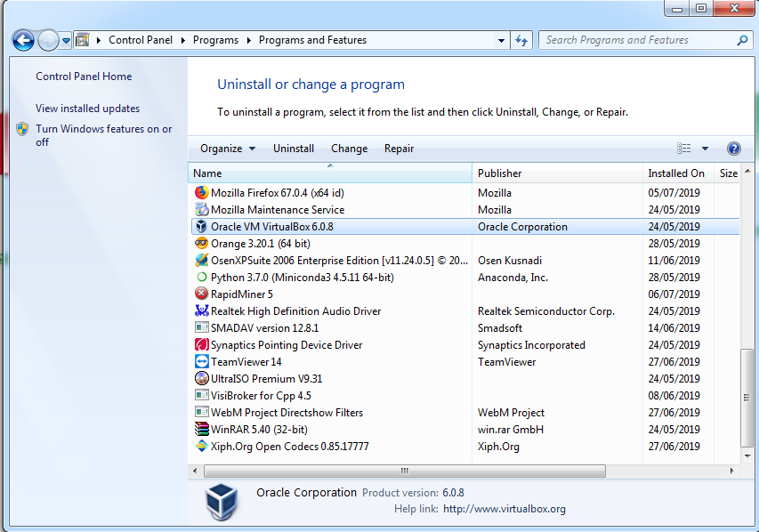Viewport: 759px width, 532px height.
Task: Click the VirtualBox logo thumbnail at bottom
Action: point(219,499)
